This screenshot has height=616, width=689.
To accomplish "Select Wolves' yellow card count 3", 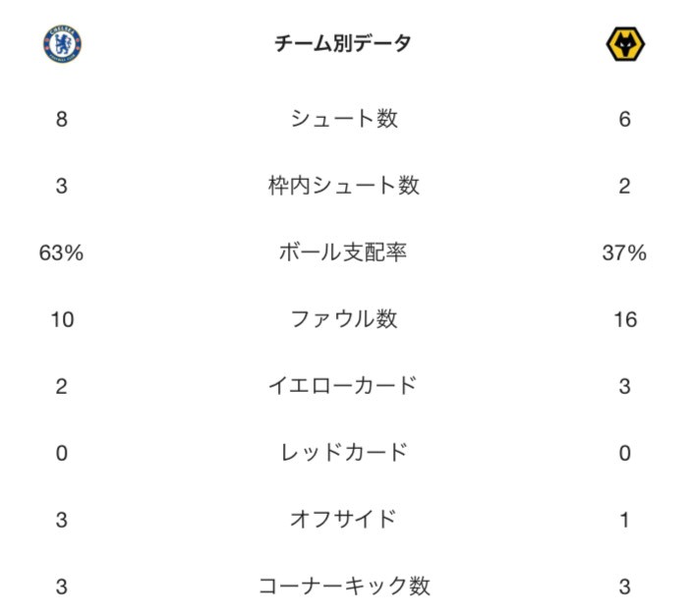I will coord(625,387).
